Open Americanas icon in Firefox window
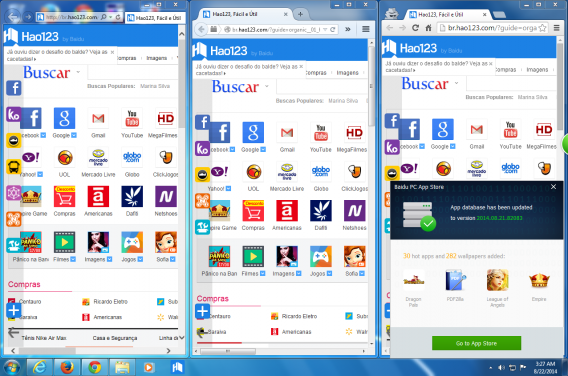The height and width of the screenshot is (376, 568). [287, 211]
